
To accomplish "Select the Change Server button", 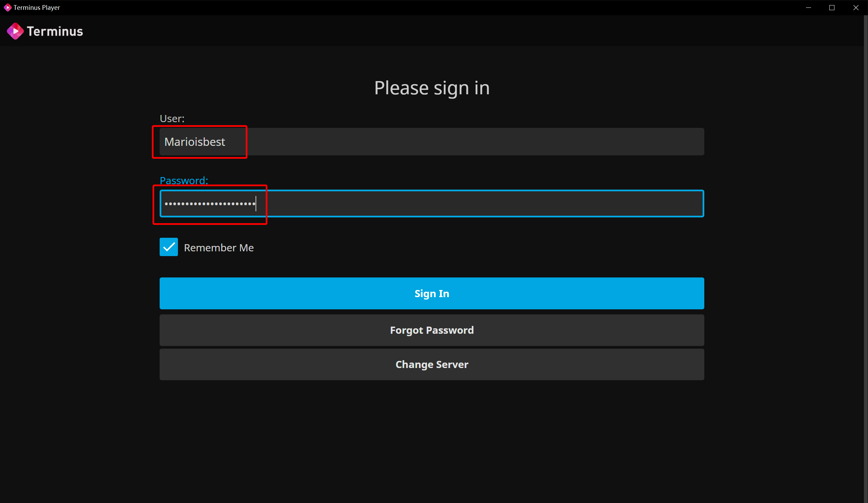I will (x=431, y=364).
